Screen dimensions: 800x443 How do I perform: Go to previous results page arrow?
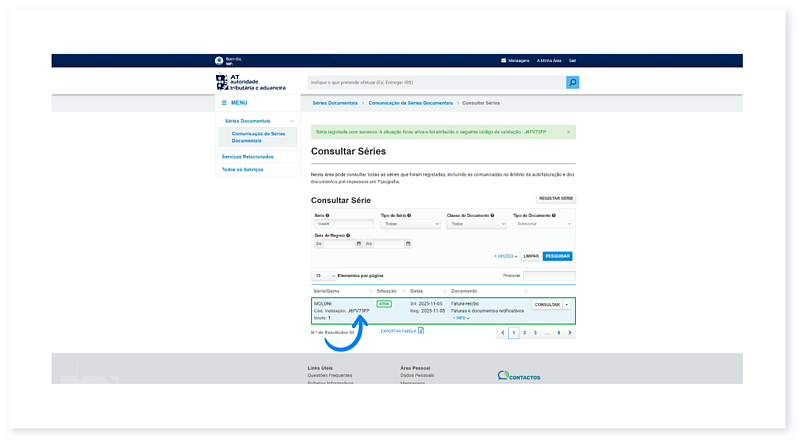click(x=502, y=332)
